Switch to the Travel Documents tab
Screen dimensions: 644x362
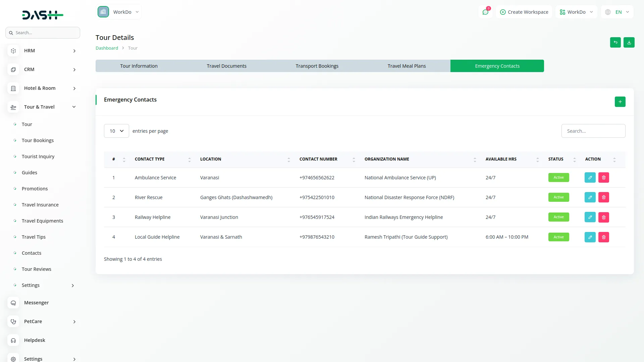(226, 66)
